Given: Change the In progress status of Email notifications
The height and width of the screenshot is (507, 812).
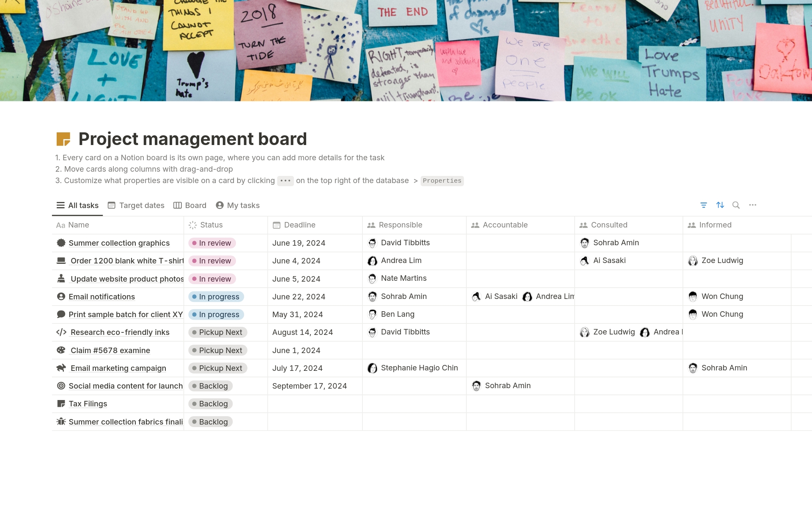Looking at the screenshot, I should (x=216, y=297).
